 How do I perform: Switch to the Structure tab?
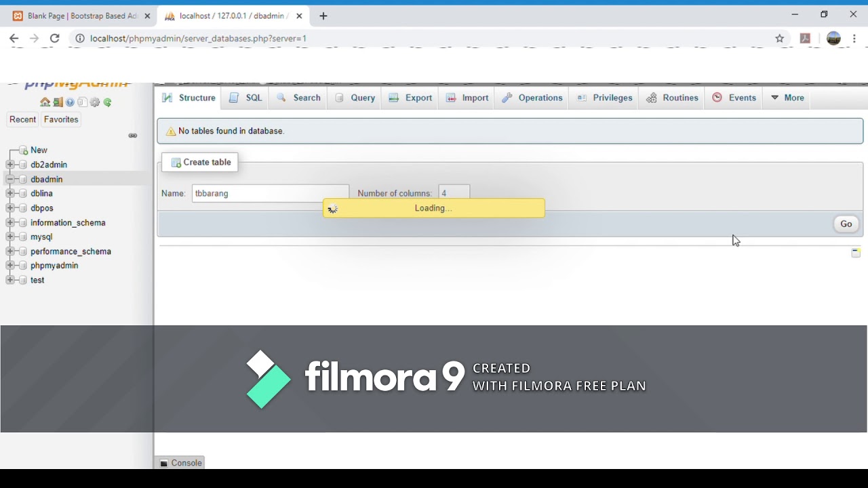189,98
